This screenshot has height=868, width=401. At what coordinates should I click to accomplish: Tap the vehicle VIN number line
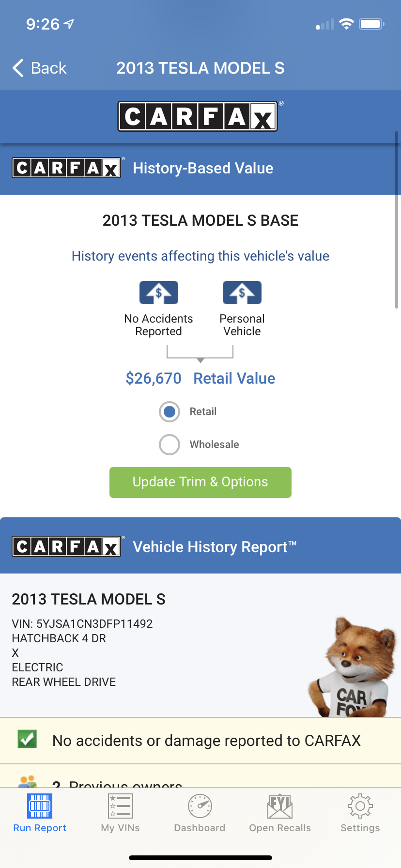click(x=82, y=623)
